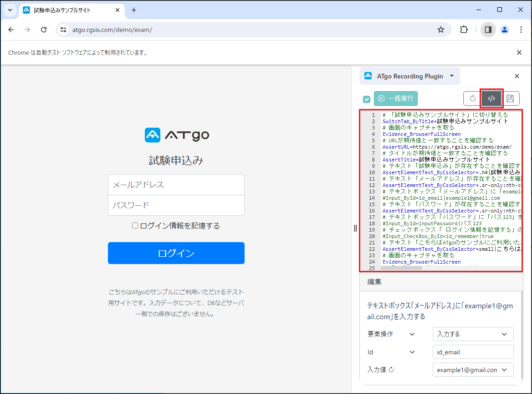Click the ログイン button
The image size is (532, 394).
point(176,253)
